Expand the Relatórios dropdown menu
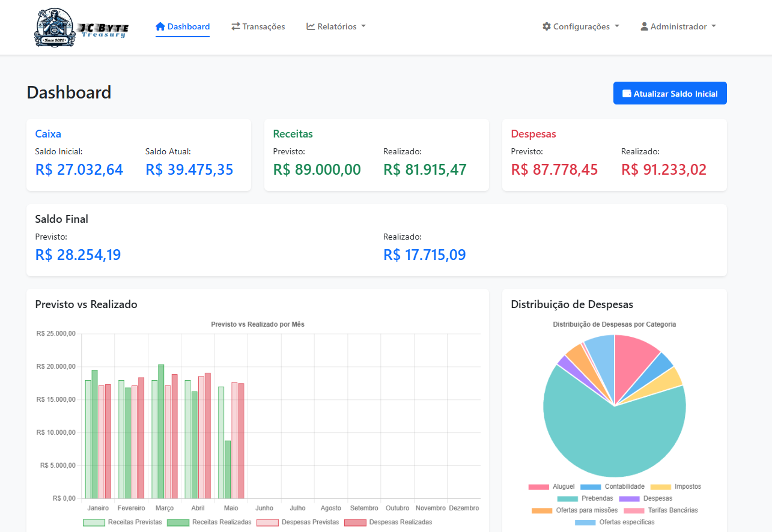Image resolution: width=772 pixels, height=532 pixels. (x=336, y=26)
